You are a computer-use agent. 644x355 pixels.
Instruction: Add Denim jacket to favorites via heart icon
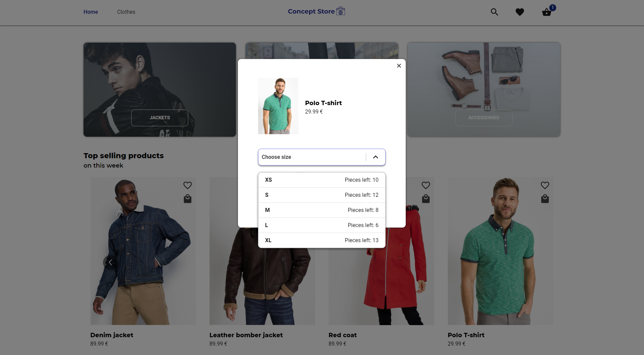tap(187, 185)
